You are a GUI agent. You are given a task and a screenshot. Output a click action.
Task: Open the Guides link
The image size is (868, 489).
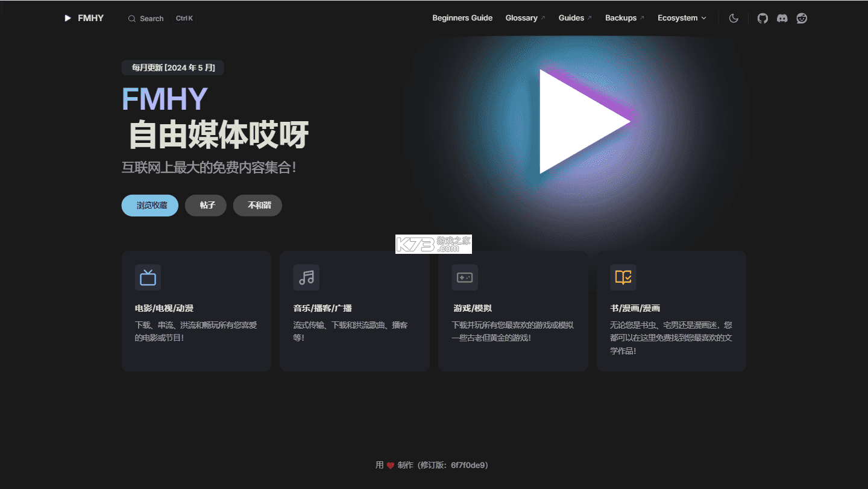pos(575,18)
